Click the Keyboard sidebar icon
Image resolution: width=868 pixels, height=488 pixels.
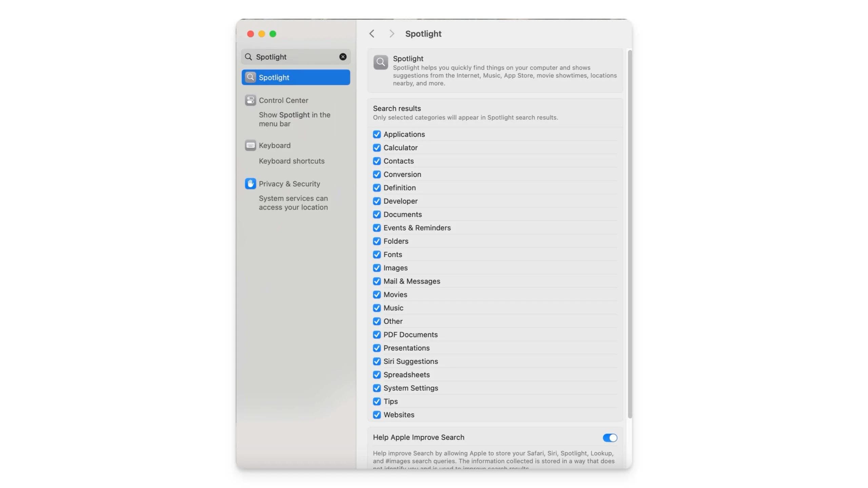tap(251, 145)
